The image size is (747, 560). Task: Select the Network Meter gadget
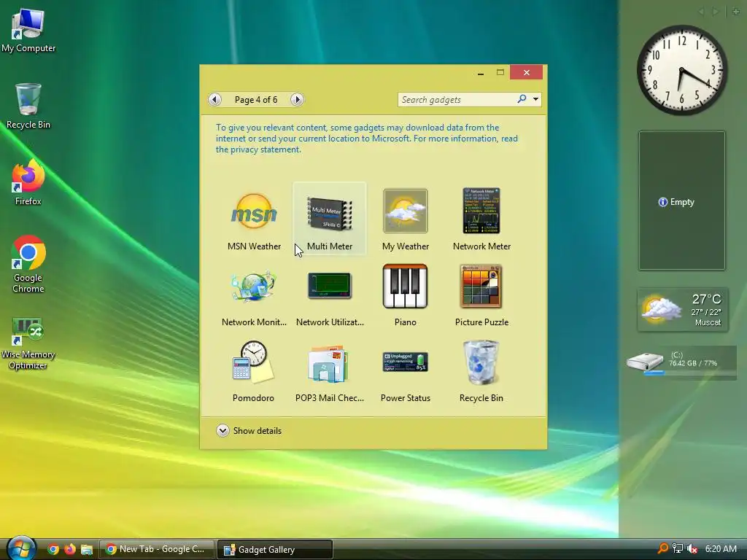click(481, 219)
